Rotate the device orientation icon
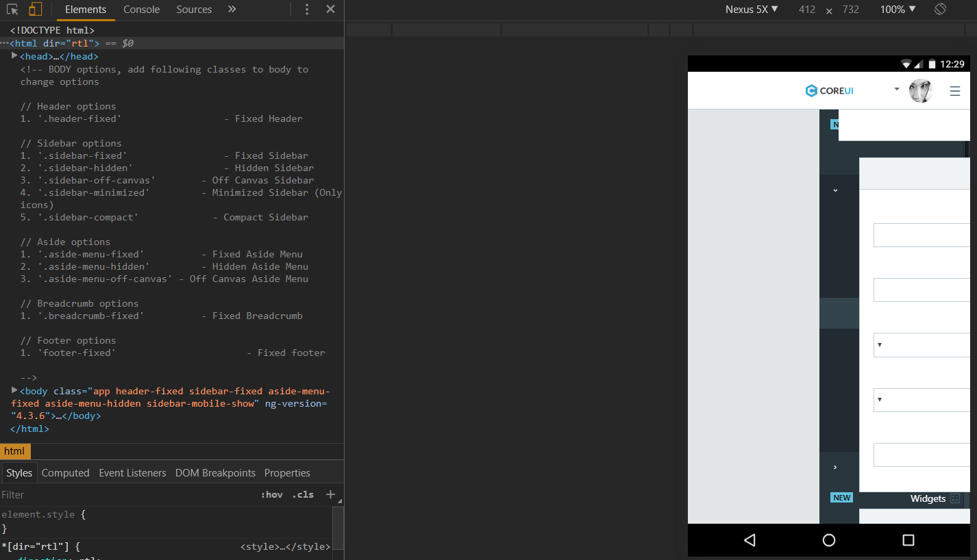The image size is (977, 560). (x=940, y=10)
